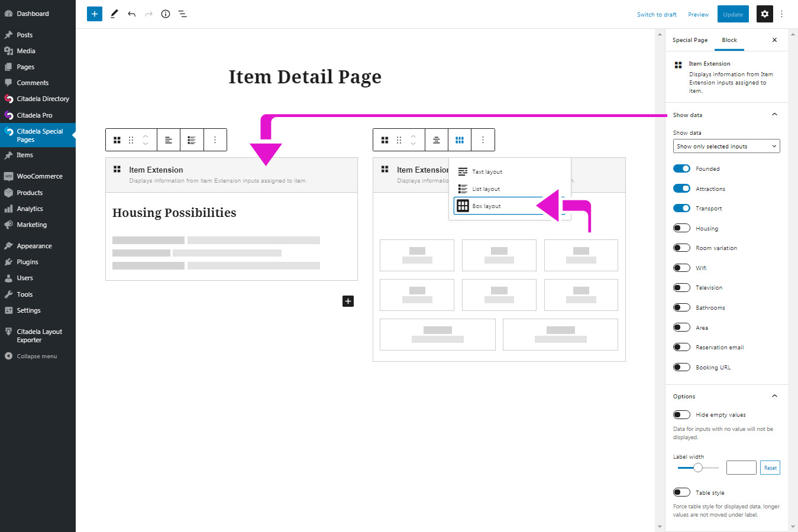This screenshot has height=532, width=798.
Task: Move right block up
Action: (413, 136)
